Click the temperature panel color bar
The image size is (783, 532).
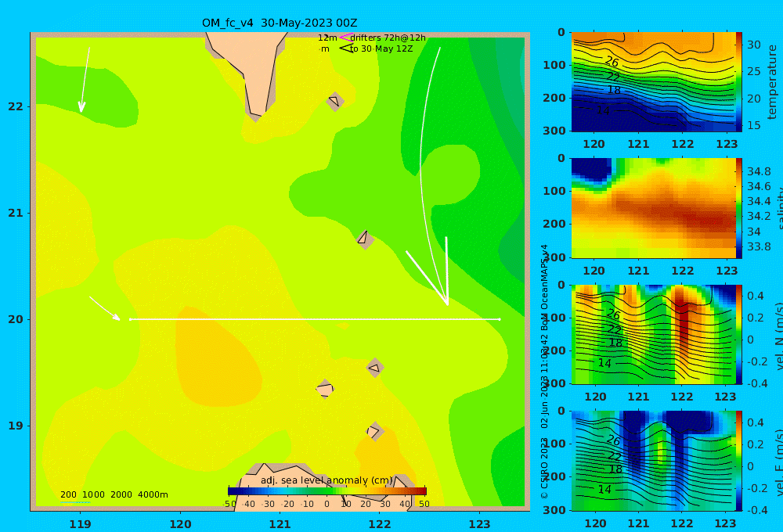(739, 82)
